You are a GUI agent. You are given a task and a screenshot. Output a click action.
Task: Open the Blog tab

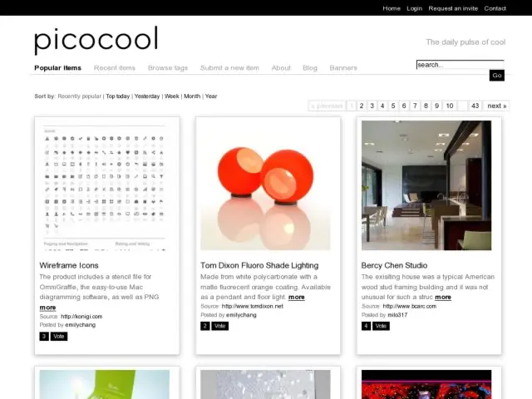pyautogui.click(x=310, y=68)
